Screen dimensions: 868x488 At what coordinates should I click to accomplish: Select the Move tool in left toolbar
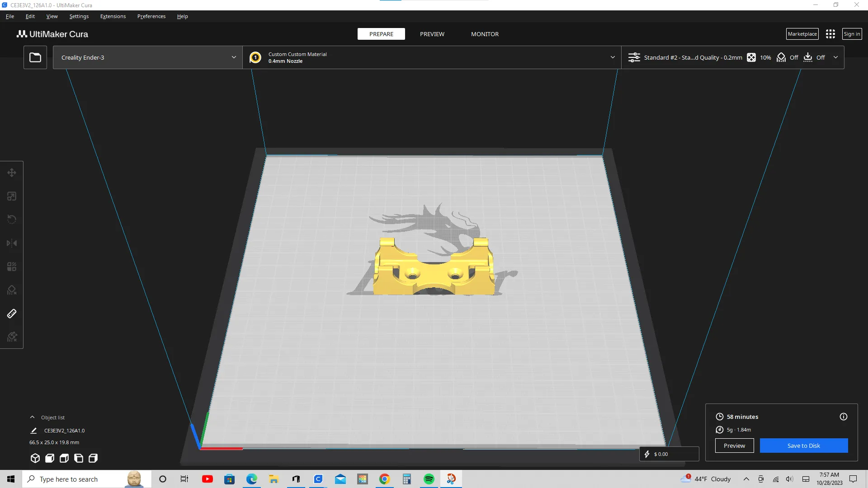12,173
